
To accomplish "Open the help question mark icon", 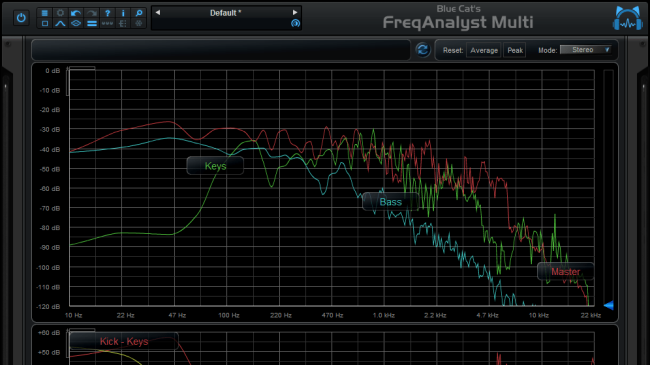I will click(x=107, y=13).
